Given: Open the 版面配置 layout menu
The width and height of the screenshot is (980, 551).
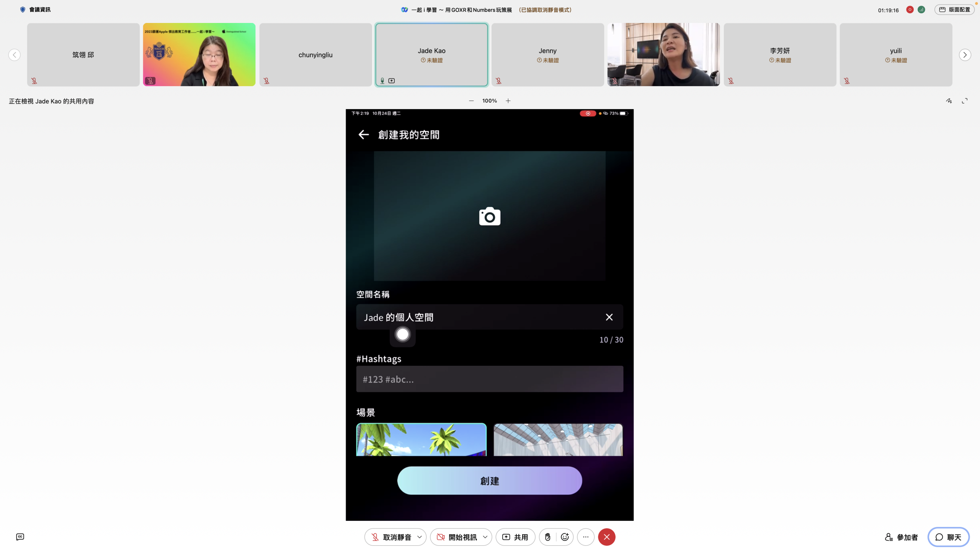Looking at the screenshot, I should pyautogui.click(x=954, y=10).
